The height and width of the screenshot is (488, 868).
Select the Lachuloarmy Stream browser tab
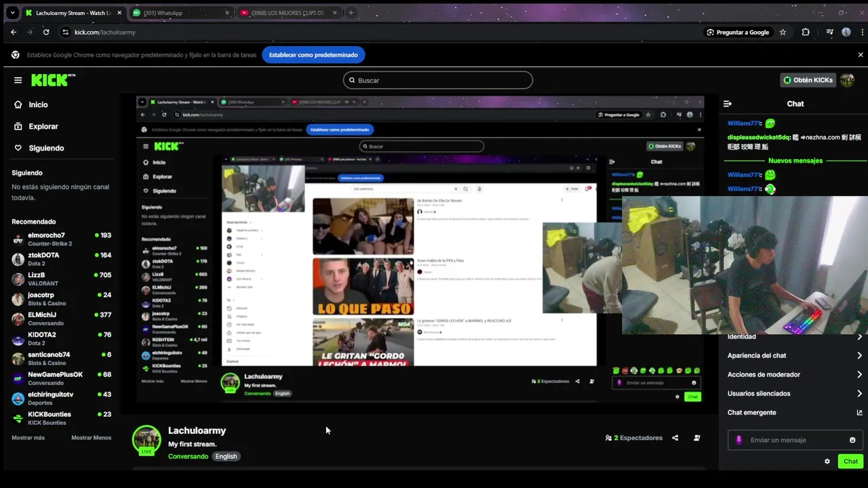pos(73,13)
